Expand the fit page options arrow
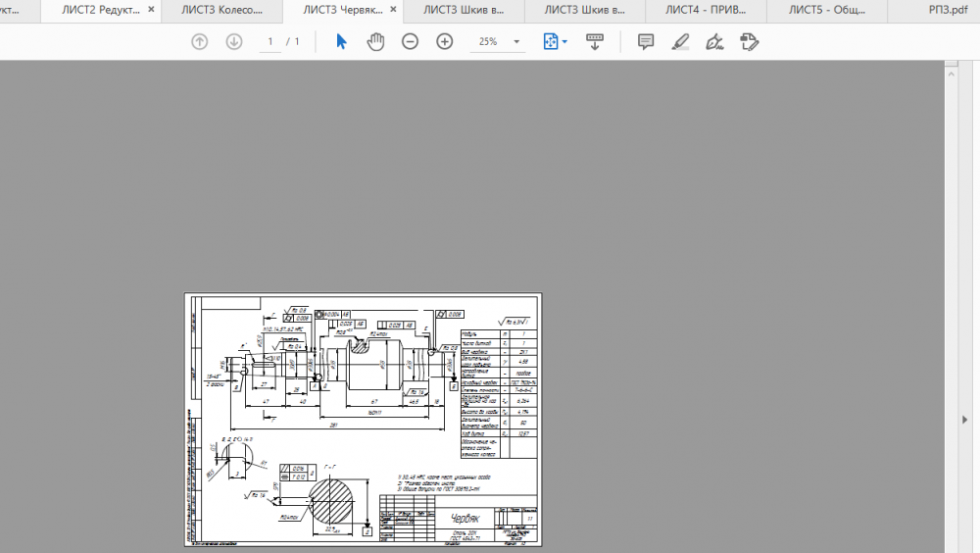 [x=565, y=43]
